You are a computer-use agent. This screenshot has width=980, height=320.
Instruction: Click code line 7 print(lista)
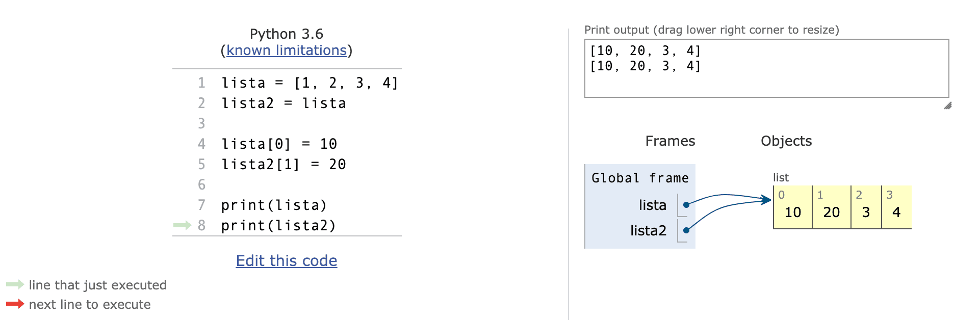pyautogui.click(x=274, y=205)
